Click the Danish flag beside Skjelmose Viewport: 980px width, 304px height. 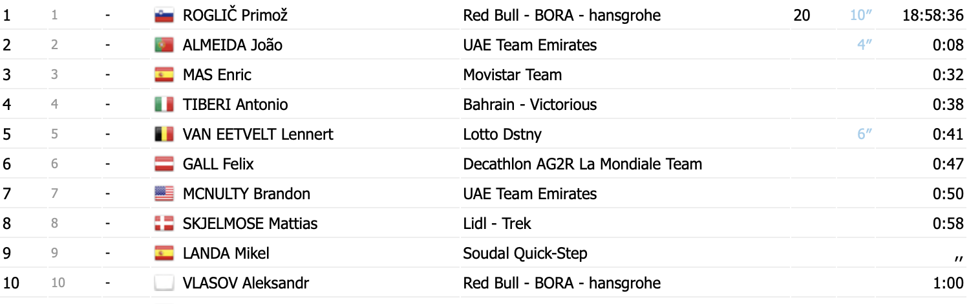point(164,224)
